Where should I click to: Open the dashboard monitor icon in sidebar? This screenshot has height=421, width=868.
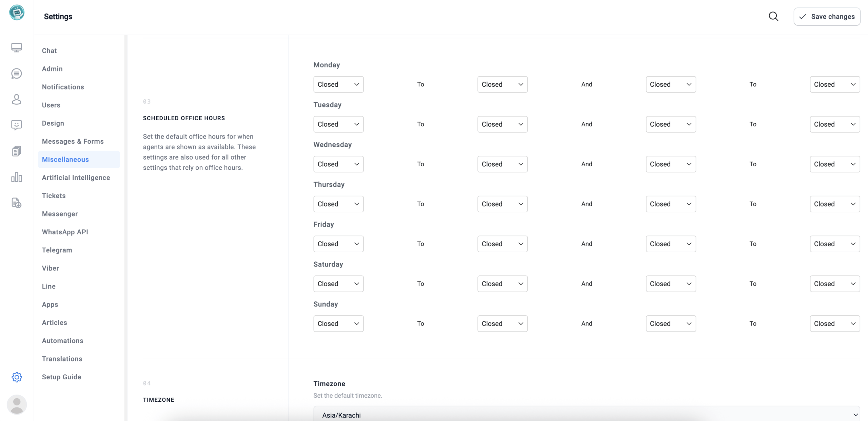point(17,47)
